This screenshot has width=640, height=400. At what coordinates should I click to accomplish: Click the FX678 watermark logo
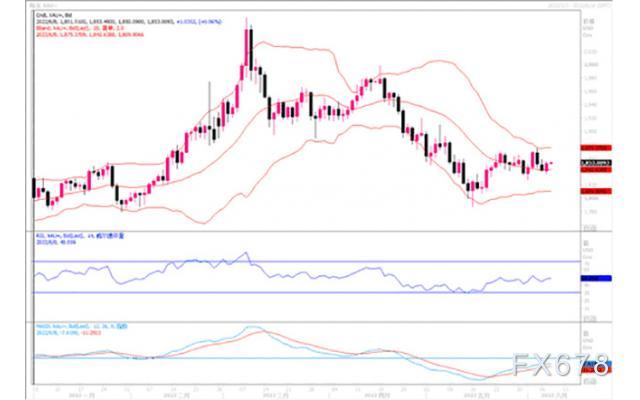pos(561,365)
